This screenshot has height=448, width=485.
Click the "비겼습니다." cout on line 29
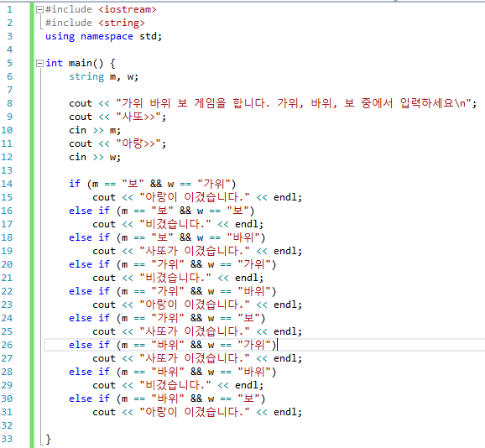pos(178,386)
